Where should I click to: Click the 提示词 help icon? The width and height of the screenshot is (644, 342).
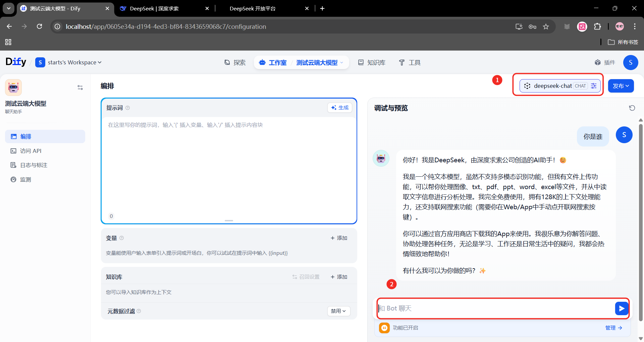tap(127, 108)
